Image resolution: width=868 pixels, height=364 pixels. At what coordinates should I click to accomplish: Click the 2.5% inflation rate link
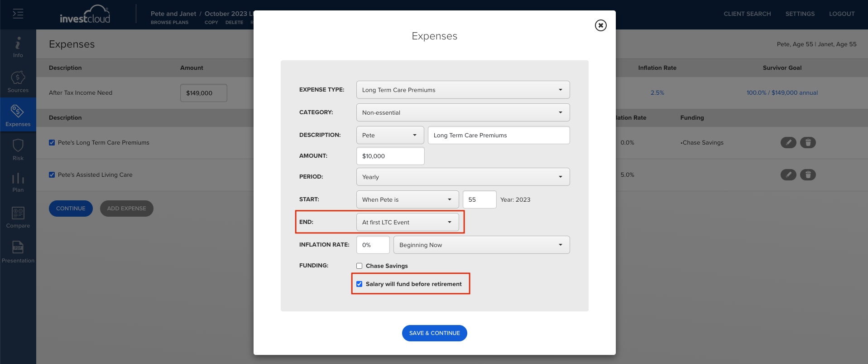(657, 92)
